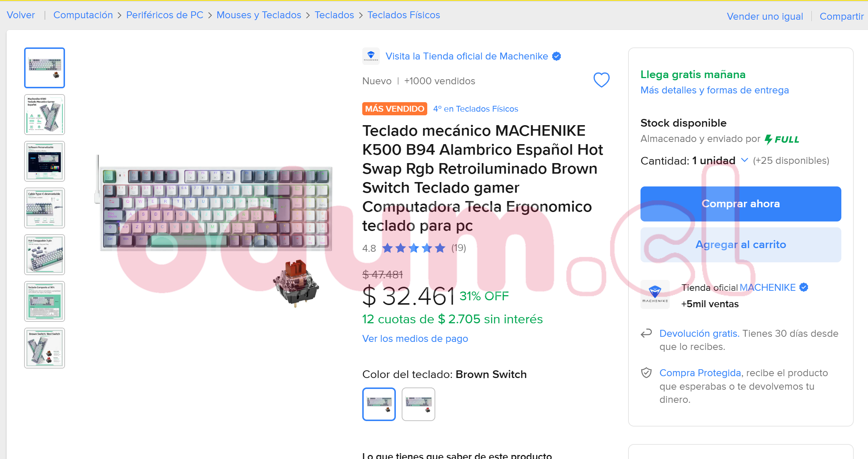Open Teclados breadcrumb
Viewport: 868px width, 459px height.
[x=334, y=15]
